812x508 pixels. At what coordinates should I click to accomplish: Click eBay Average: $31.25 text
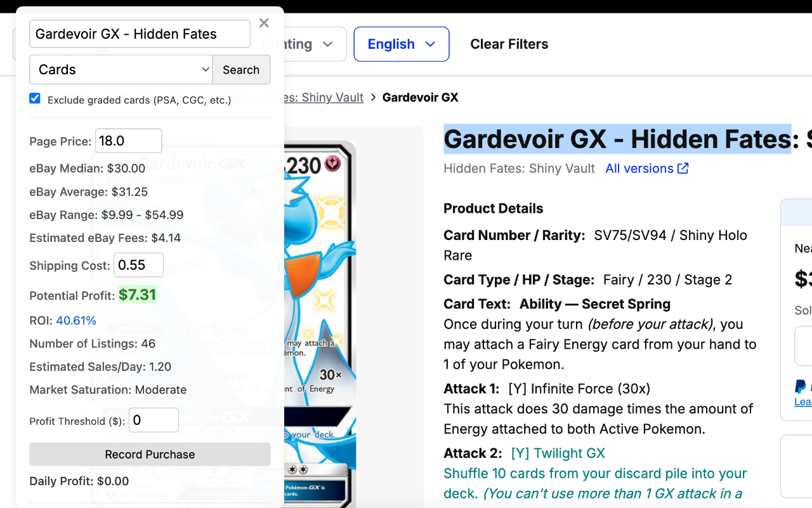coord(89,192)
